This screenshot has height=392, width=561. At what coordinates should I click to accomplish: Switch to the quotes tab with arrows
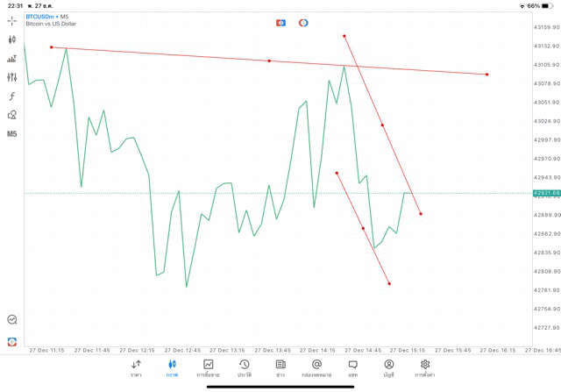point(136,368)
